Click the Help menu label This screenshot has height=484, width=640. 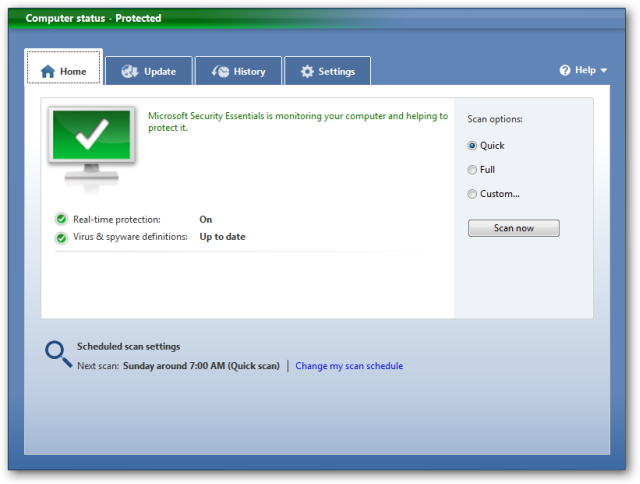tap(585, 70)
